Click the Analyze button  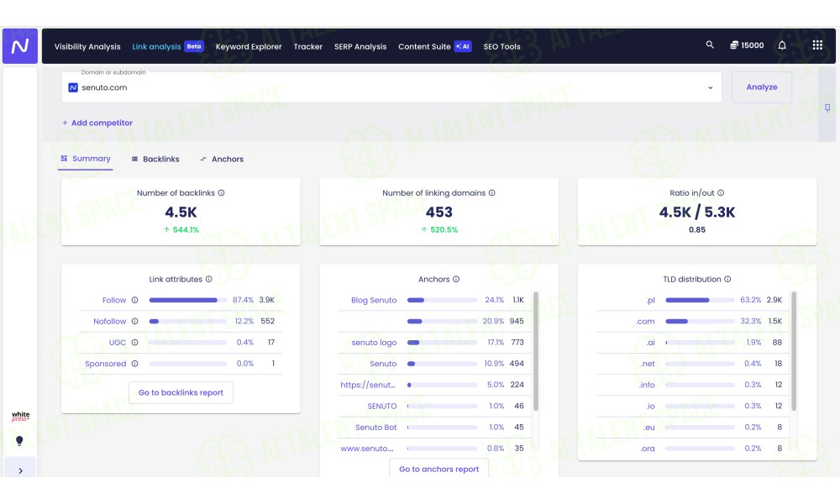(762, 87)
